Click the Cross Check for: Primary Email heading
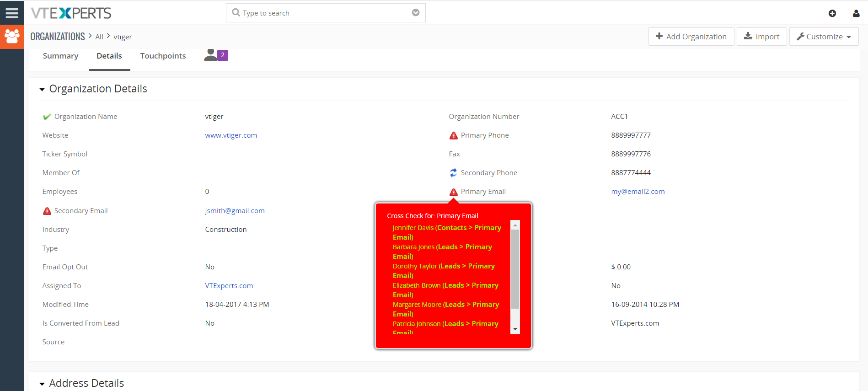This screenshot has width=868, height=391. point(433,216)
